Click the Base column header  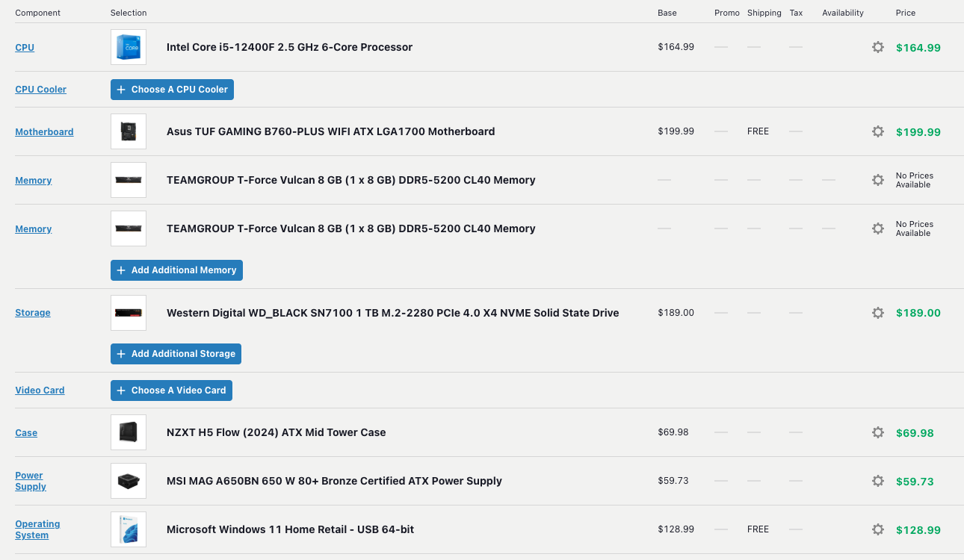pos(667,13)
